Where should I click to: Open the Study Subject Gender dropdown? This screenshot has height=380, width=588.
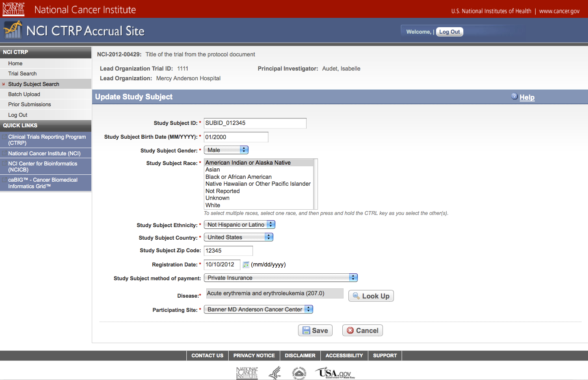tap(226, 150)
